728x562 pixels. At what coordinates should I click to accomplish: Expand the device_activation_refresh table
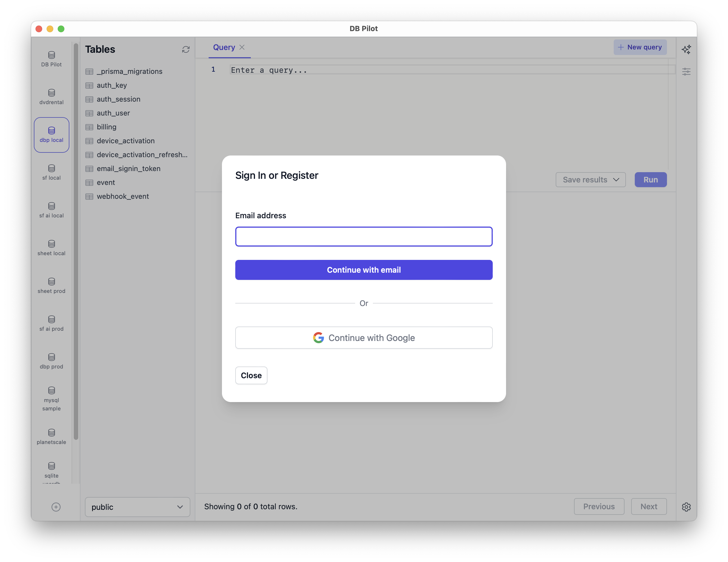click(136, 154)
